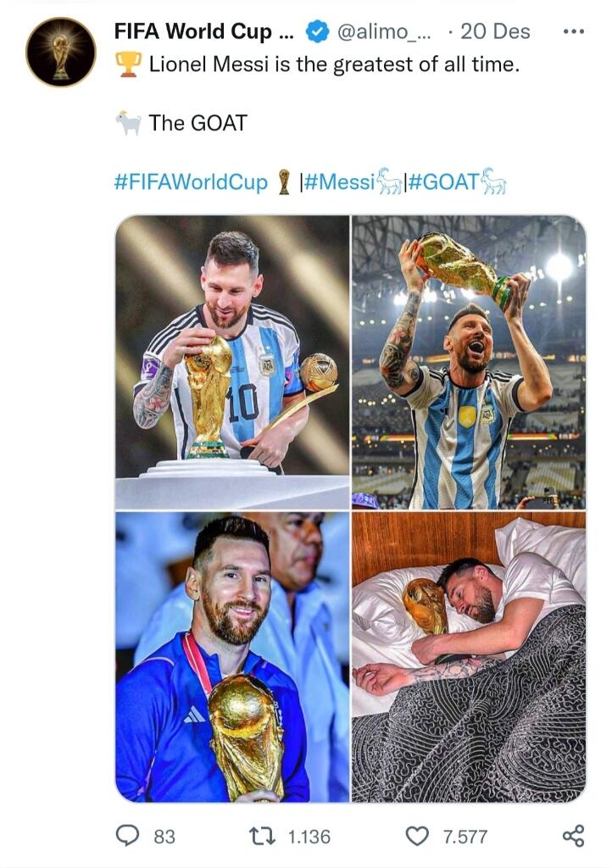Follow the #FIFAWorldCup hashtag
Viewport: 612px width, 868px height.
pos(191,181)
